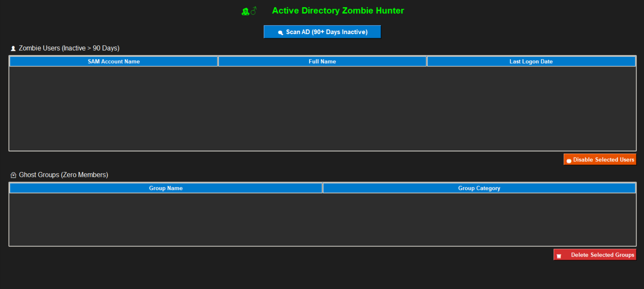Click the Ghost Groups (Zero Members) label
The height and width of the screenshot is (289, 644).
click(x=63, y=175)
